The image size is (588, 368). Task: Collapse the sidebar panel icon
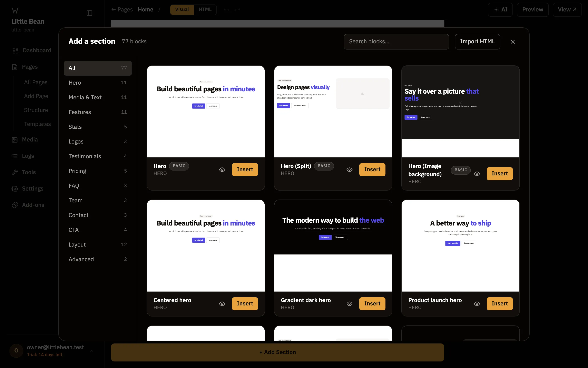[89, 13]
